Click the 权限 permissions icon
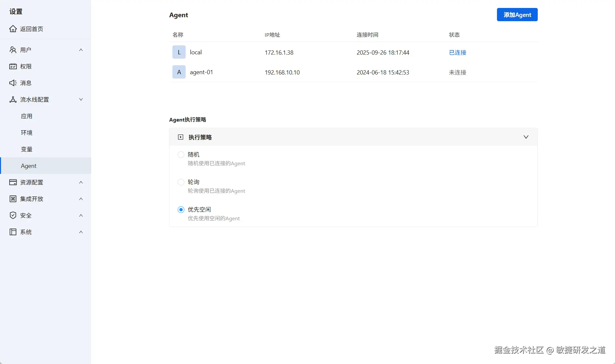This screenshot has width=615, height=364. click(x=13, y=66)
